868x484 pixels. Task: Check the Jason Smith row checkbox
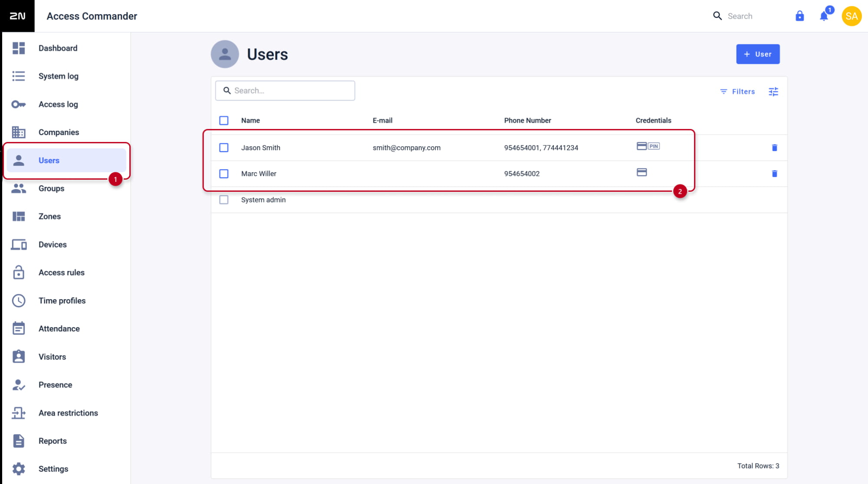pos(224,148)
